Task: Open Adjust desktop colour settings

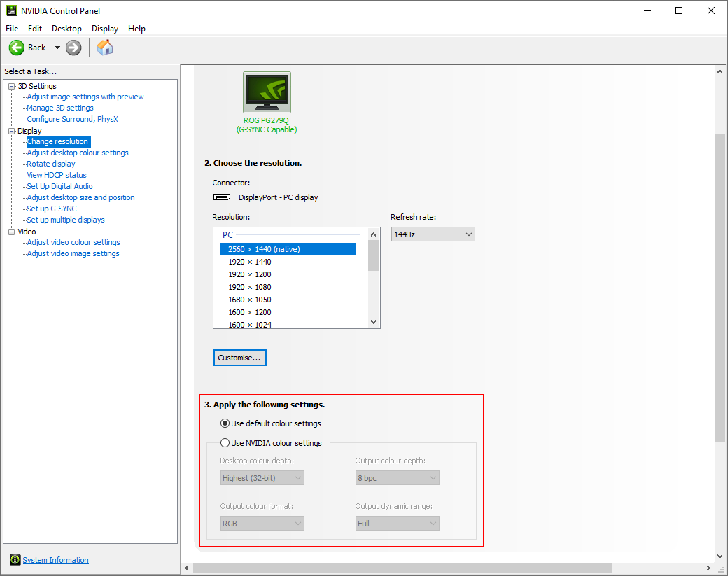Action: (78, 153)
